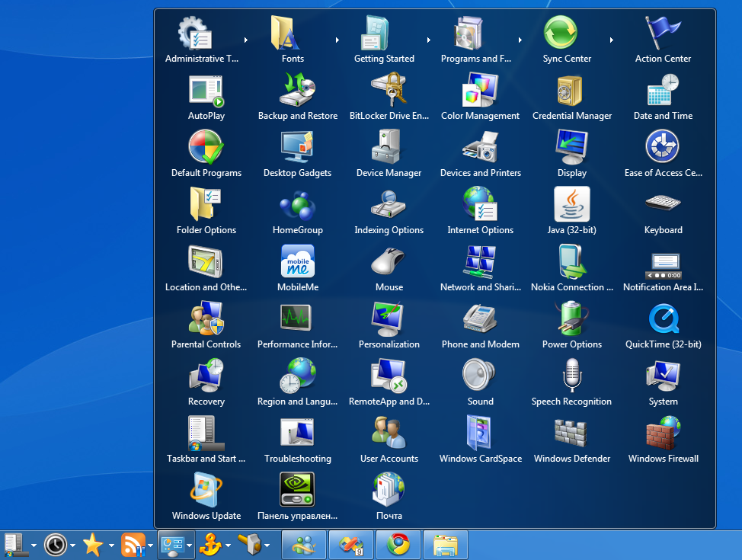This screenshot has height=560, width=742.
Task: Open MobileMe icon
Action: (x=298, y=261)
